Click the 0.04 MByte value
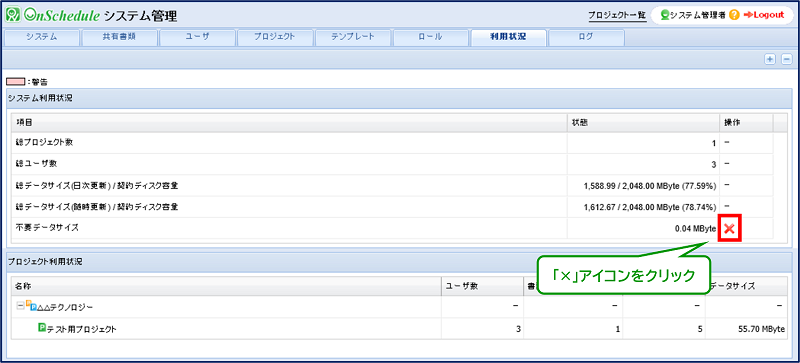The height and width of the screenshot is (363, 800). 695,229
